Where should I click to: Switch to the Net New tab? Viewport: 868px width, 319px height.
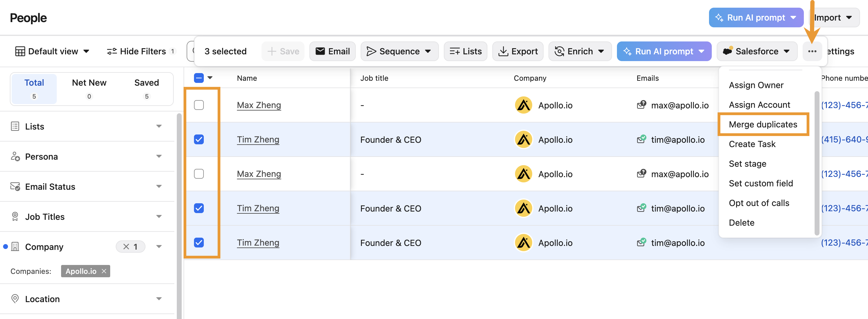pyautogui.click(x=89, y=88)
